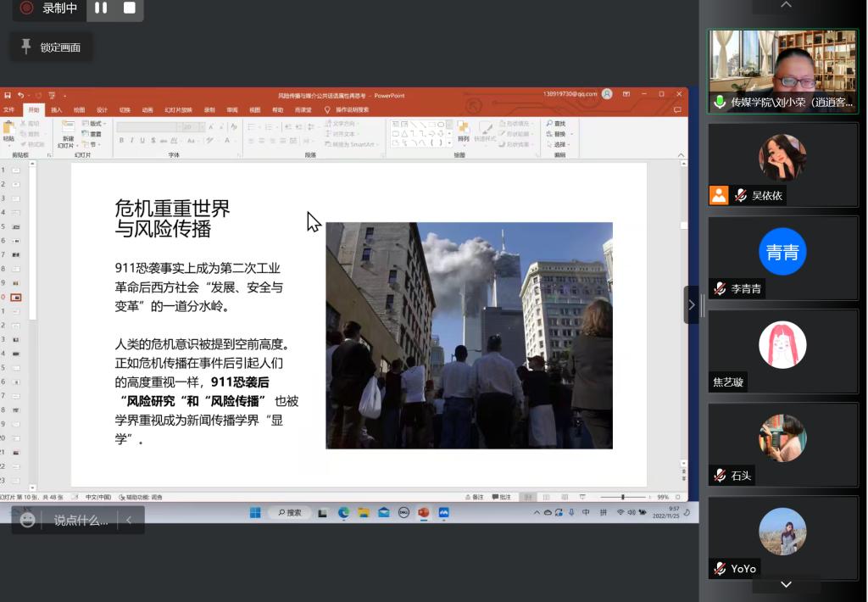
Task: Select slide 7 thumbnail
Action: point(15,255)
